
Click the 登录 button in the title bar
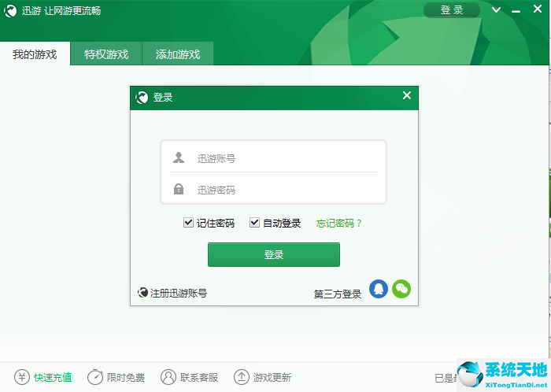(x=452, y=10)
